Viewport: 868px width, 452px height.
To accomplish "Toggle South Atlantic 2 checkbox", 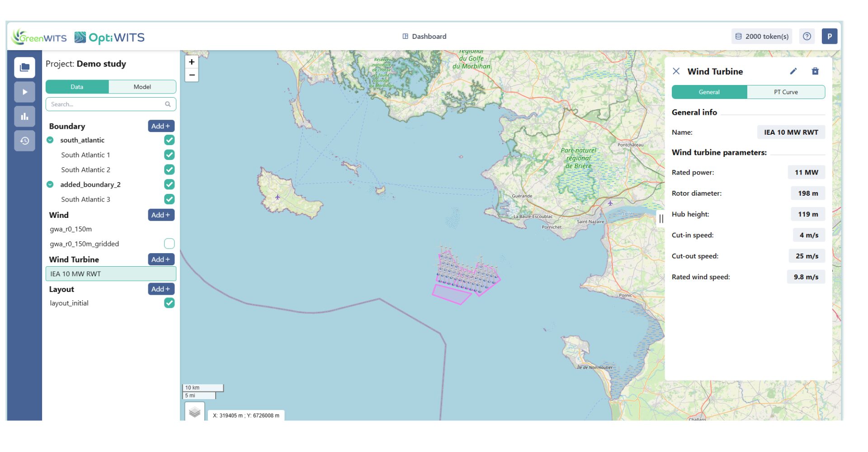I will tap(170, 170).
